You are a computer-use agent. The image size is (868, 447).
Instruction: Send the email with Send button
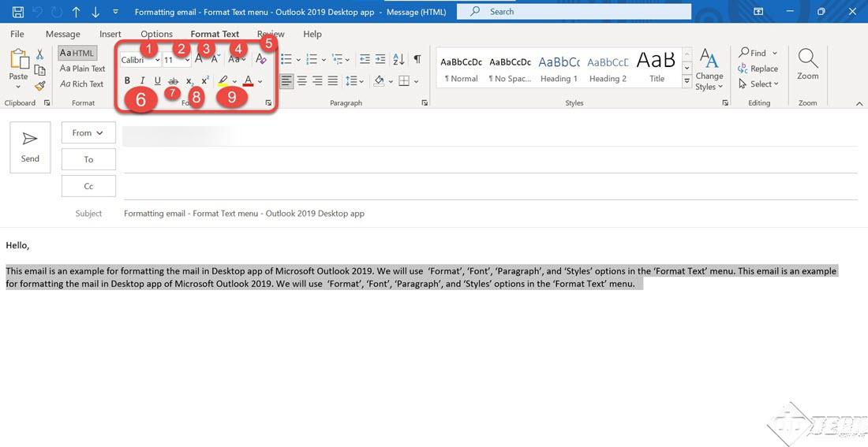30,147
